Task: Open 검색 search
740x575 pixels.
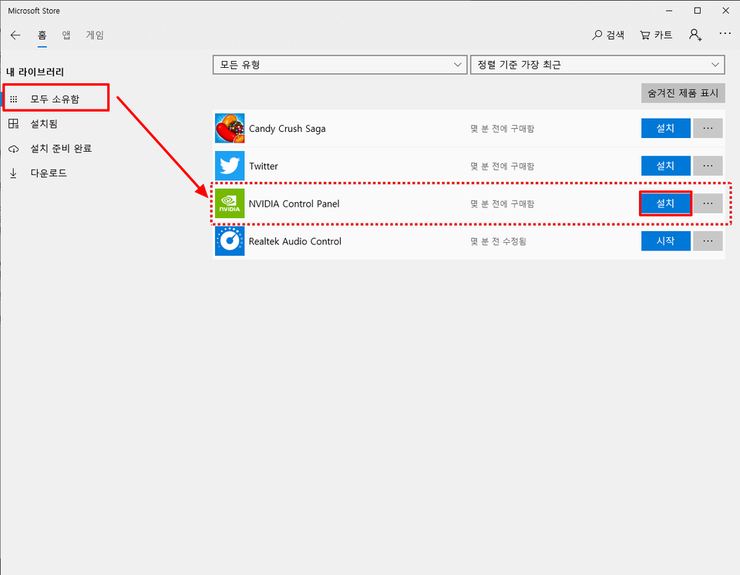Action: click(x=608, y=35)
